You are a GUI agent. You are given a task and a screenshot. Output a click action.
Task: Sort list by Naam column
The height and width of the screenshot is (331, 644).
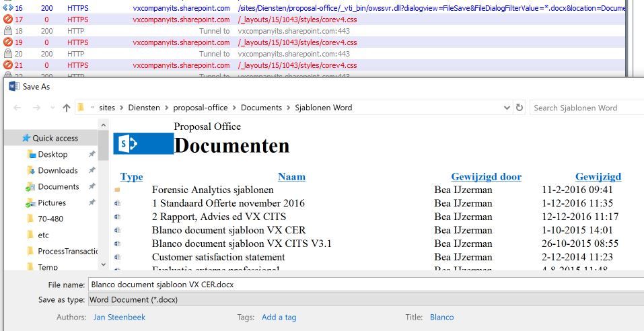click(x=291, y=177)
